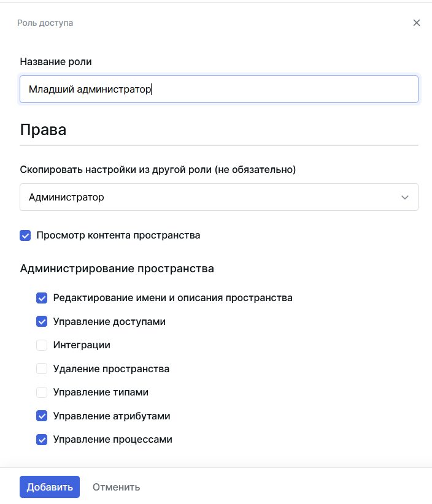Image resolution: width=432 pixels, height=504 pixels.
Task: Expand role selection to replace Администратор
Action: (x=218, y=197)
